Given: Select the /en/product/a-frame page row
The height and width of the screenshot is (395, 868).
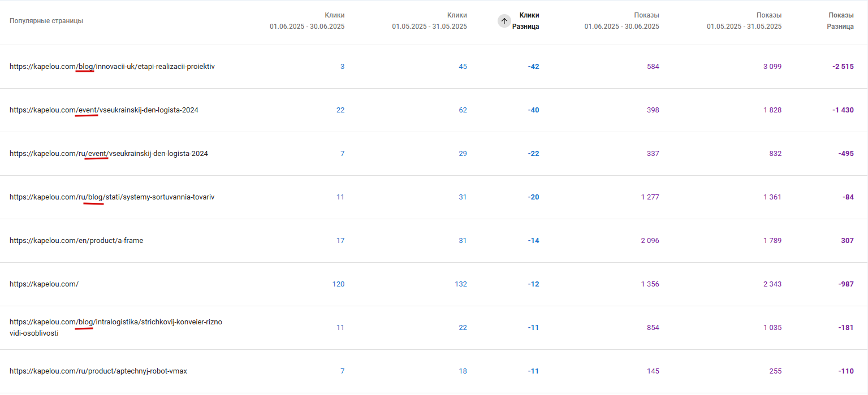Looking at the screenshot, I should tap(434, 241).
